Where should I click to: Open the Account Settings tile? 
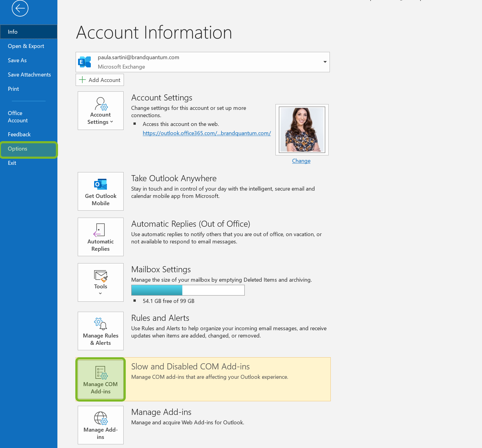click(101, 110)
